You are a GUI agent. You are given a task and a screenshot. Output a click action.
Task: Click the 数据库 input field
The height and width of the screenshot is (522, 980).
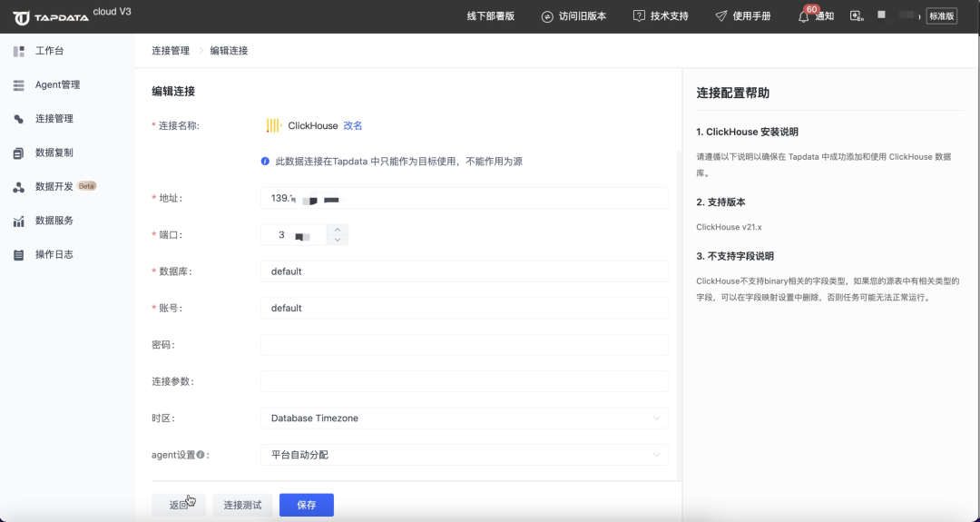465,272
